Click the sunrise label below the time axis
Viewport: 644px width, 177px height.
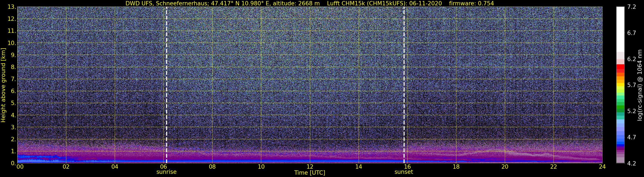(167, 172)
